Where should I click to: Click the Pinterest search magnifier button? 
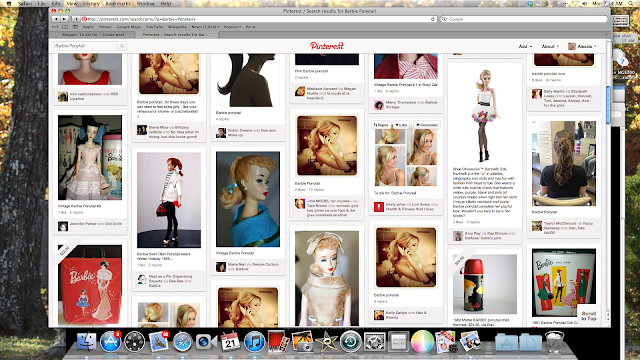[x=122, y=46]
